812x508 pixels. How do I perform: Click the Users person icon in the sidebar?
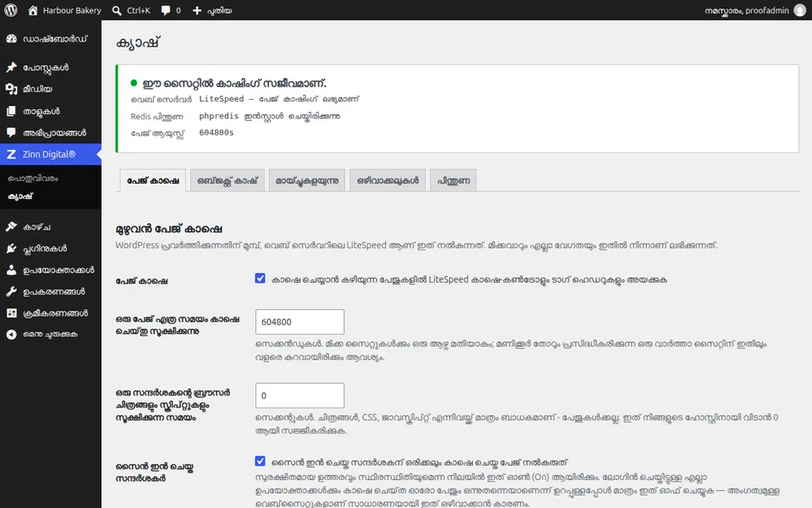pyautogui.click(x=11, y=270)
